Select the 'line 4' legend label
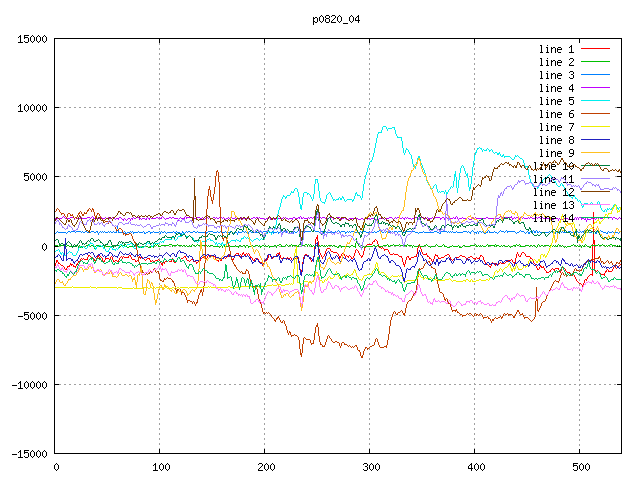 (556, 88)
